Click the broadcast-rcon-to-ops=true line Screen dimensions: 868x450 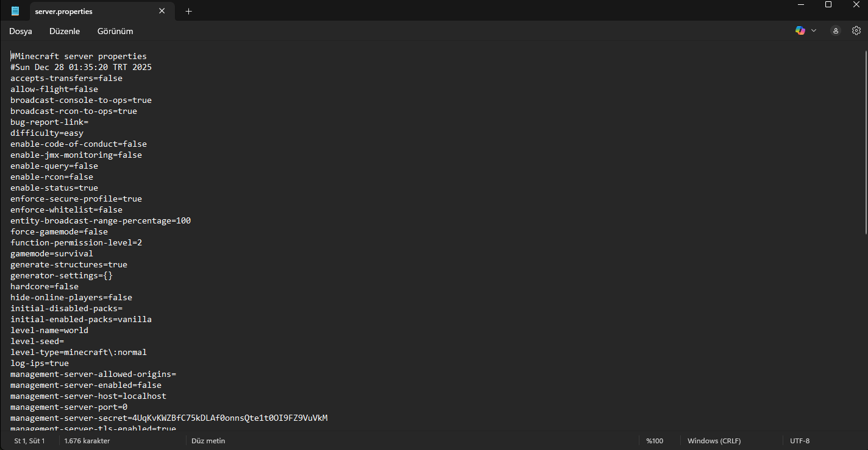74,111
